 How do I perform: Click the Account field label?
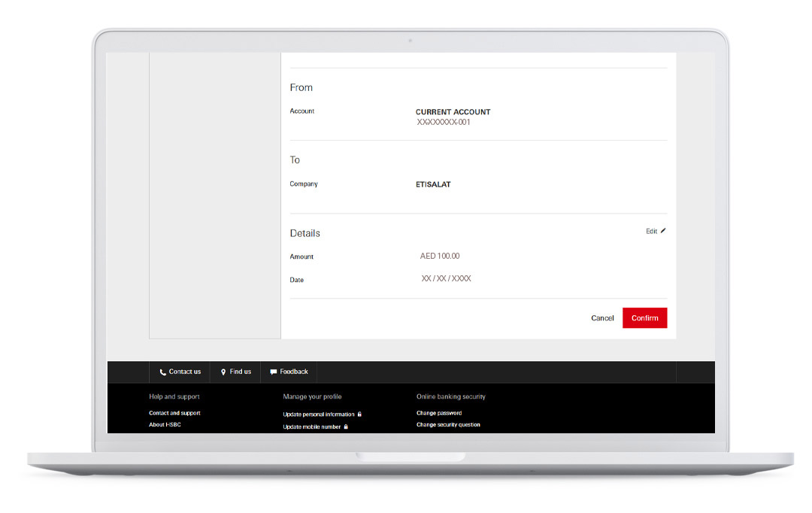tap(302, 111)
